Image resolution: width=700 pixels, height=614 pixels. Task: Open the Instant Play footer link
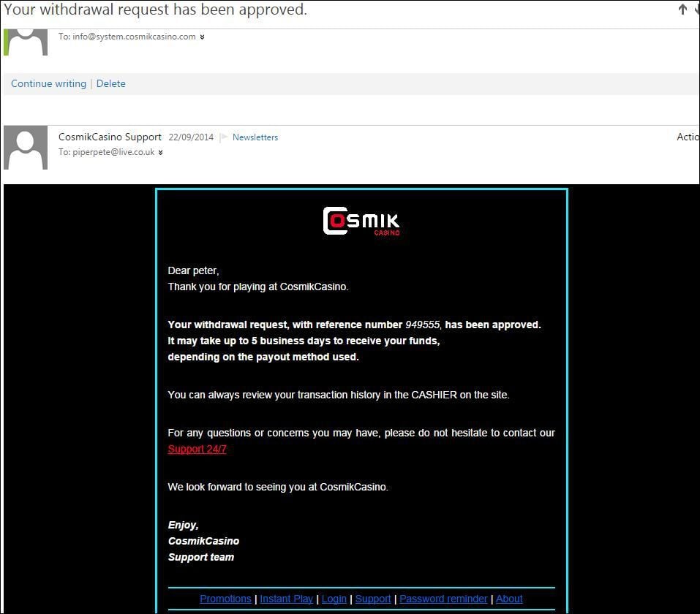[286, 599]
